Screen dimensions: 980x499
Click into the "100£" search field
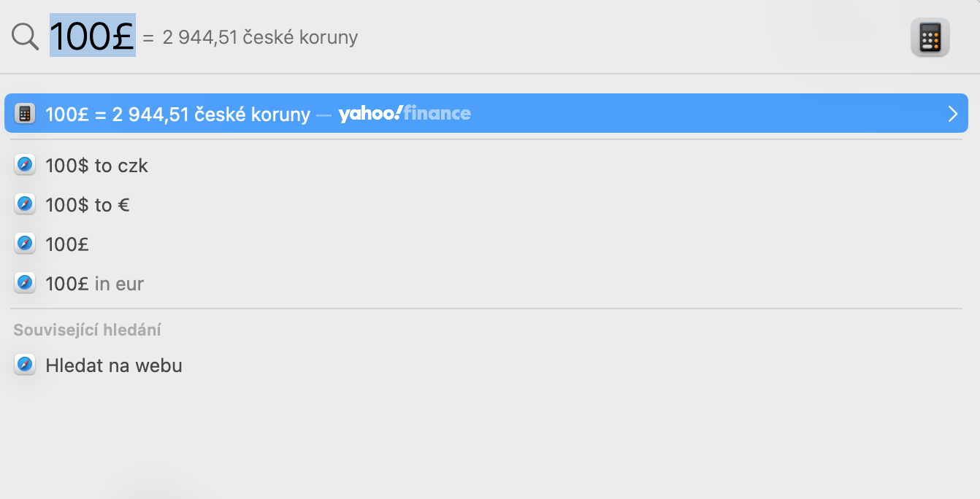(x=92, y=36)
